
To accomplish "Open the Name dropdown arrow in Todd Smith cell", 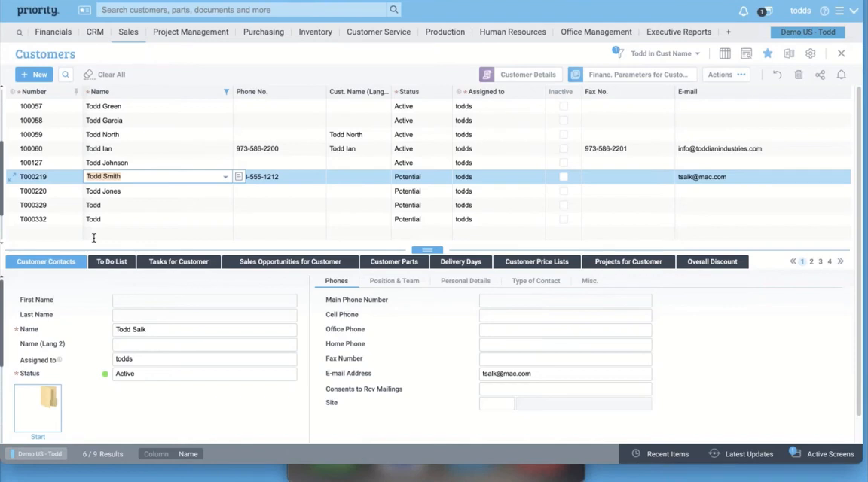I will 225,177.
